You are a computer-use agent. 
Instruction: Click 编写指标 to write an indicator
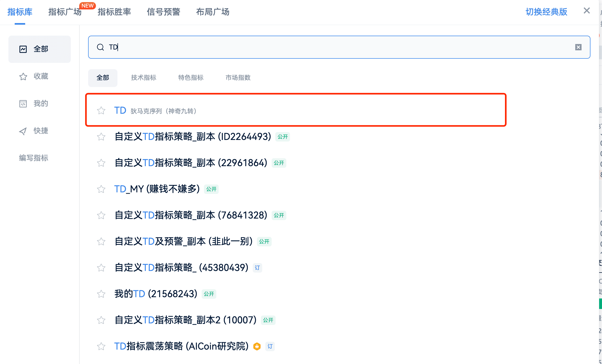pyautogui.click(x=34, y=158)
